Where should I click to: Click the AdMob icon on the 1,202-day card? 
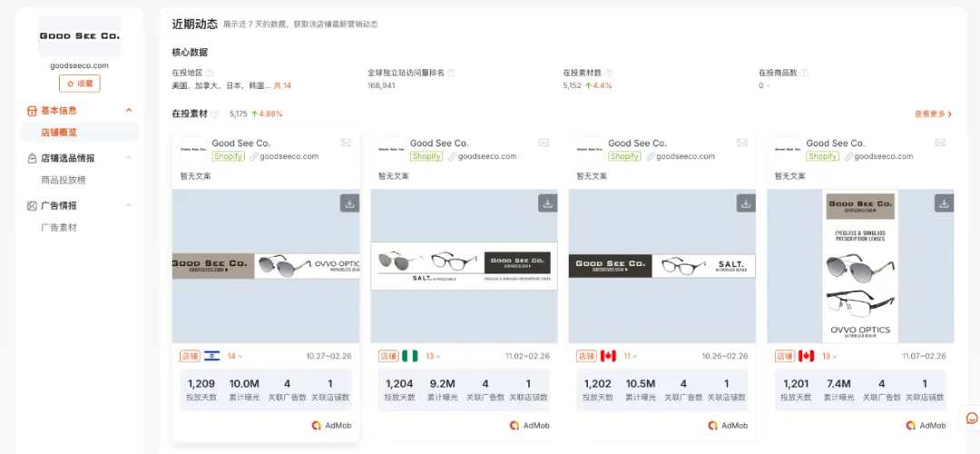713,425
